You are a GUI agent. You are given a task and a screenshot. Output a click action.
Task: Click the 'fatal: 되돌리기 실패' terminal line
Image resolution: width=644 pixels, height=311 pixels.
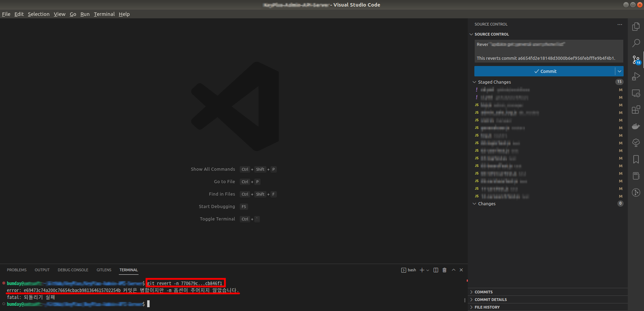[31, 297]
